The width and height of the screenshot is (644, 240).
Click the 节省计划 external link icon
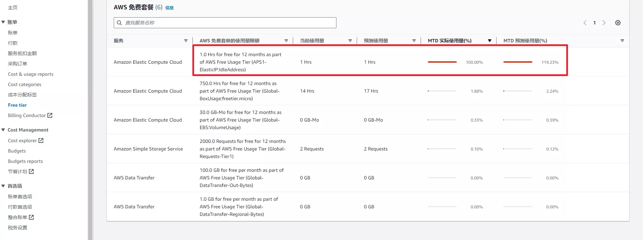[31, 171]
